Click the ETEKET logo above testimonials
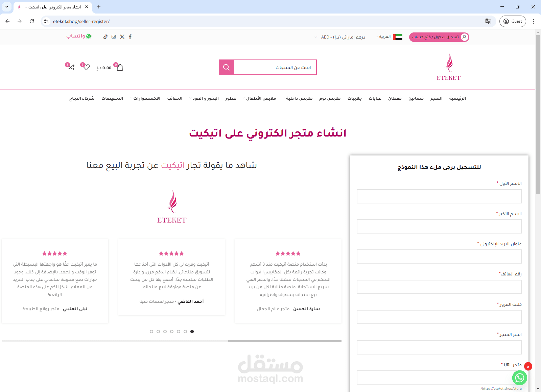 [172, 207]
